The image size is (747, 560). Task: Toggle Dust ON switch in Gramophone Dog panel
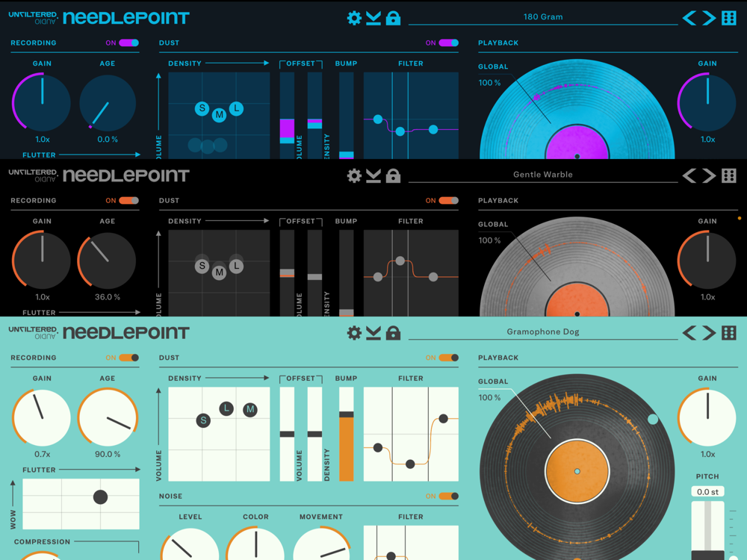(x=448, y=358)
